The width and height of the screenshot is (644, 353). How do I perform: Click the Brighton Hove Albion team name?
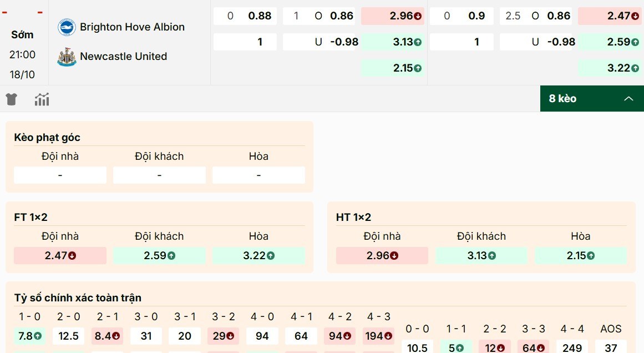pyautogui.click(x=133, y=26)
